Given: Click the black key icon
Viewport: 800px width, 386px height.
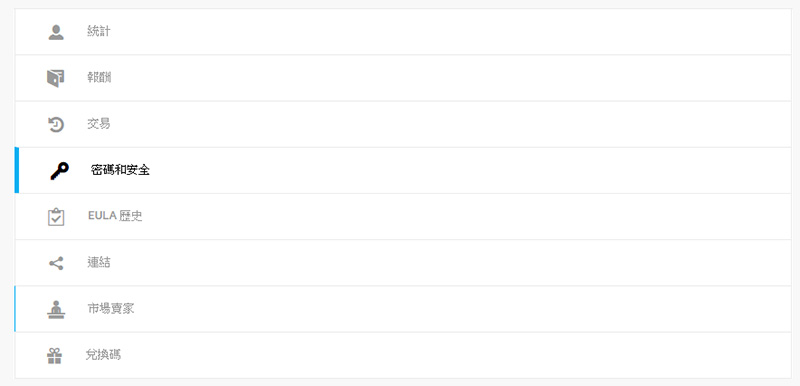Looking at the screenshot, I should coord(59,171).
